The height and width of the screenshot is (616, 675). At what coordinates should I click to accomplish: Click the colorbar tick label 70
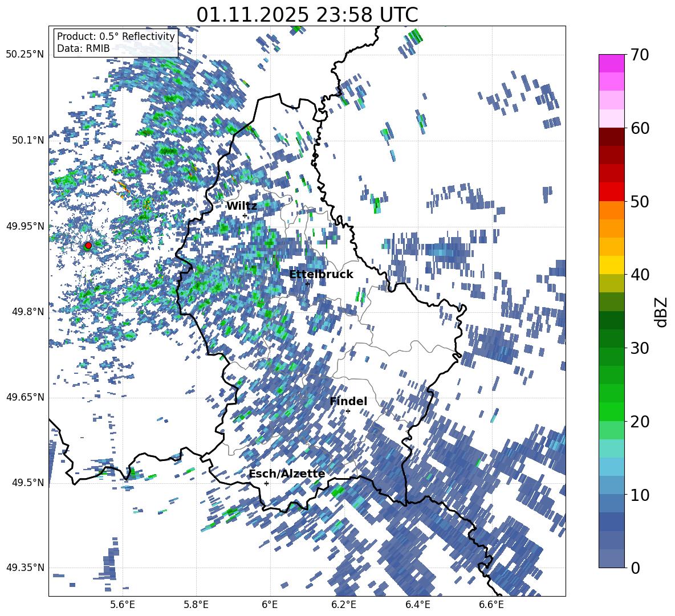pyautogui.click(x=639, y=55)
